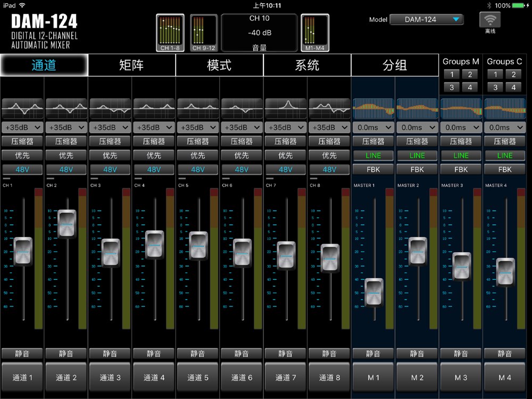This screenshot has height=399, width=532.
Task: Open the CH 1-8 meter bank thumbnail
Action: pyautogui.click(x=170, y=32)
